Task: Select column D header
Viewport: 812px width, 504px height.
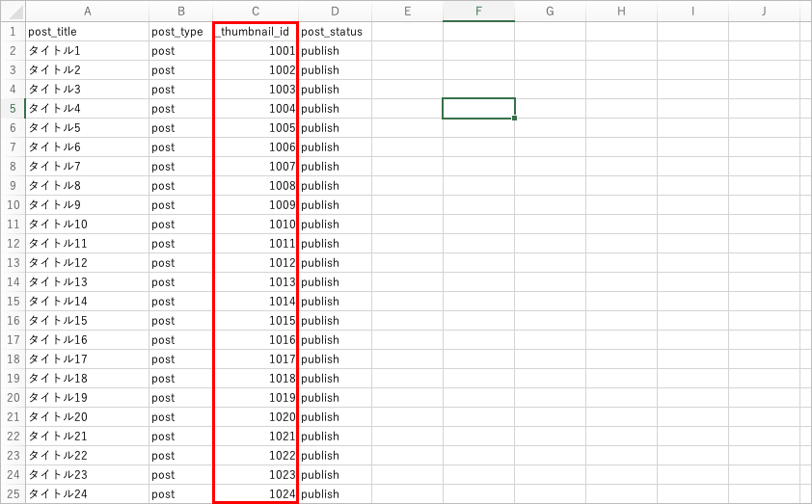Action: (335, 12)
